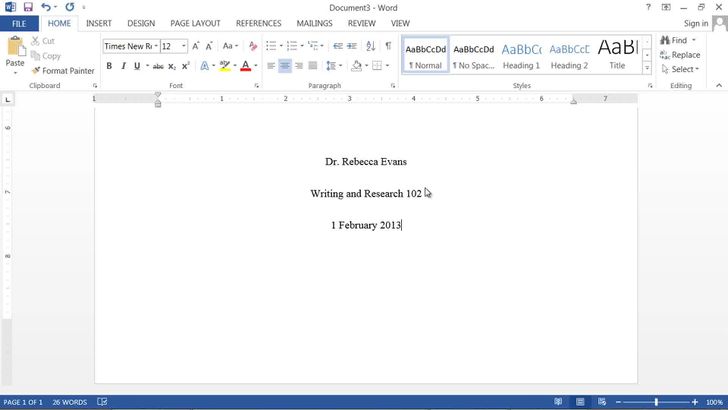Grow font size with the larger A icon
The image size is (728, 410).
click(195, 46)
